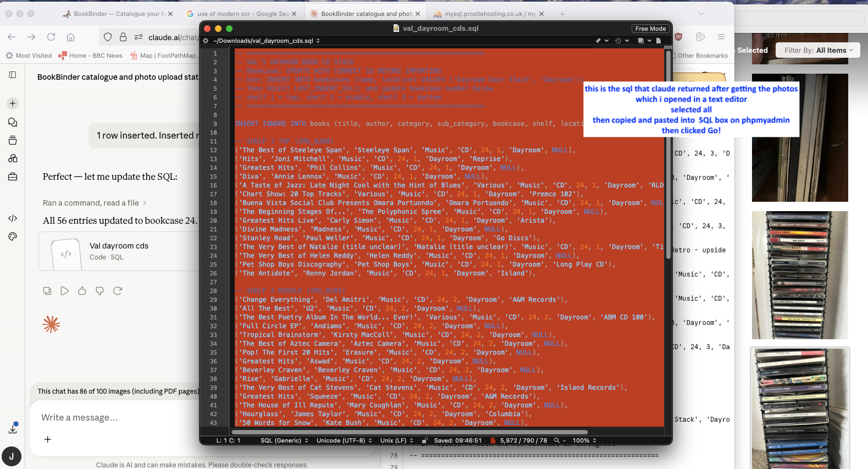
Task: Open Projects icon in Claude sidebar
Action: pos(13,140)
